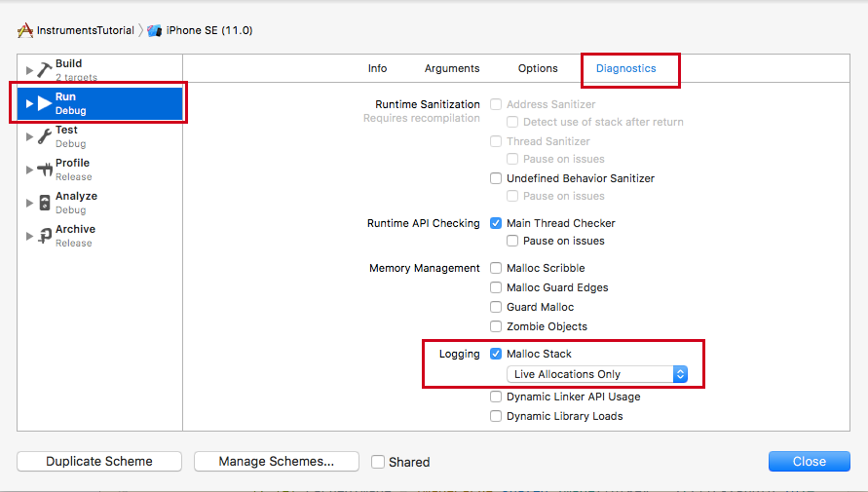Open the Options tab
This screenshot has width=868, height=492.
pos(538,68)
